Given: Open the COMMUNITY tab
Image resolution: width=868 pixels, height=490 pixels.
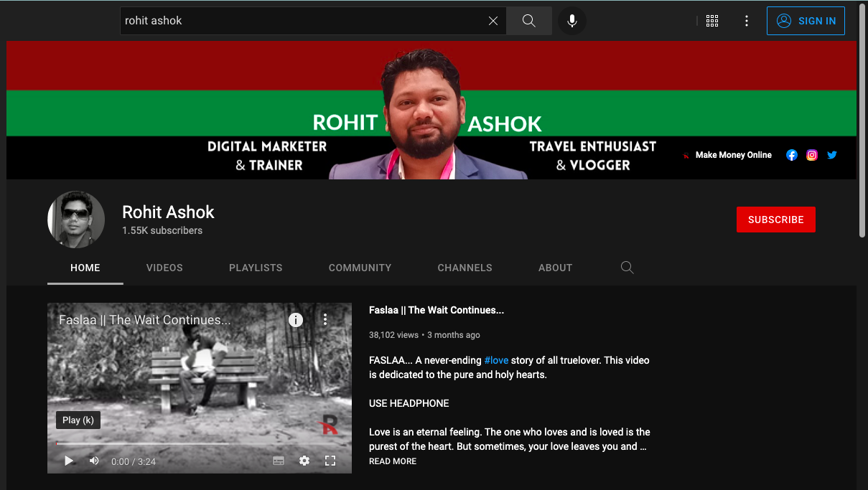Looking at the screenshot, I should pyautogui.click(x=360, y=267).
